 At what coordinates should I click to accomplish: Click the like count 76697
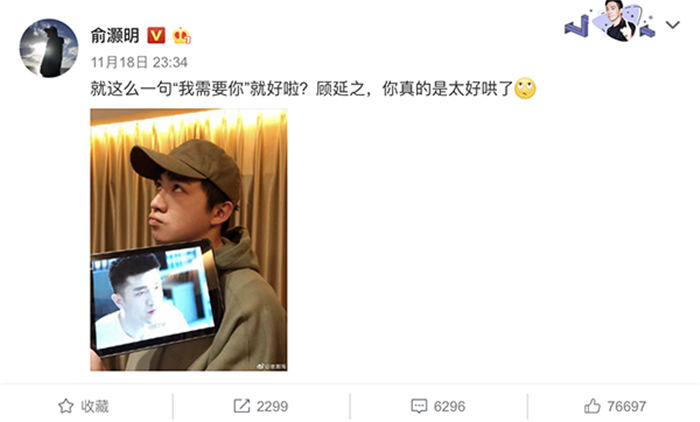(x=626, y=406)
